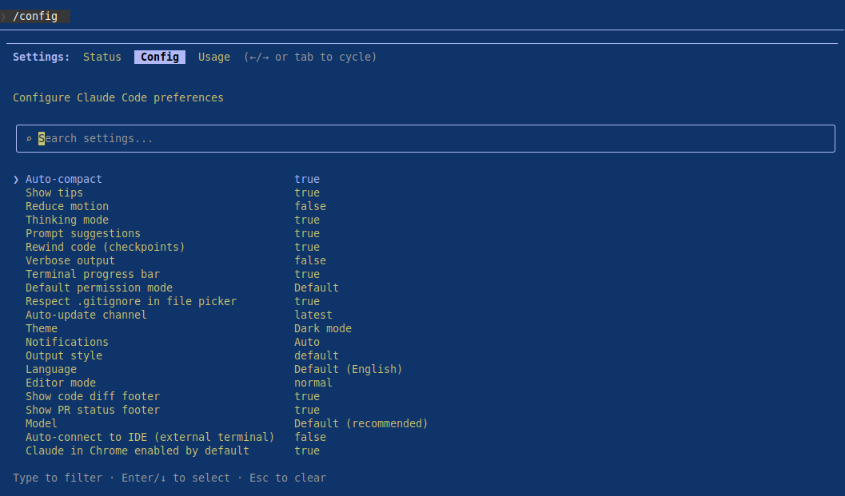Toggle Show PR status footer true value

point(307,410)
